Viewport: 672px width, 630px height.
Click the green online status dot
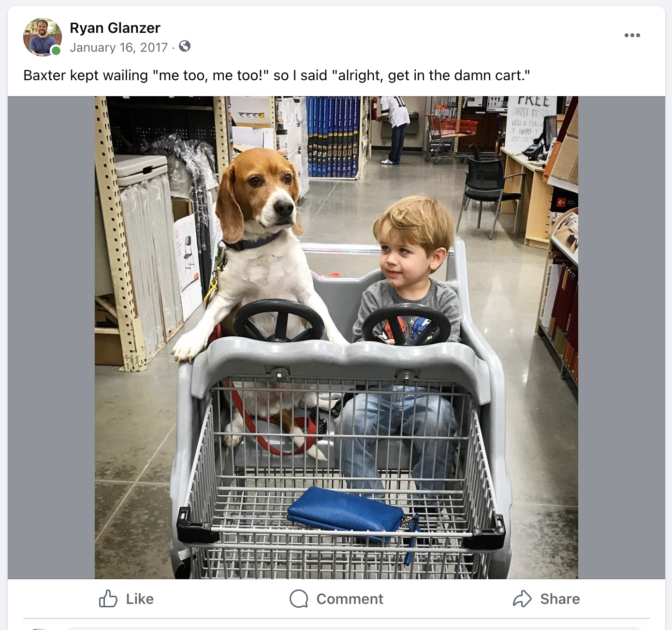pyautogui.click(x=56, y=51)
